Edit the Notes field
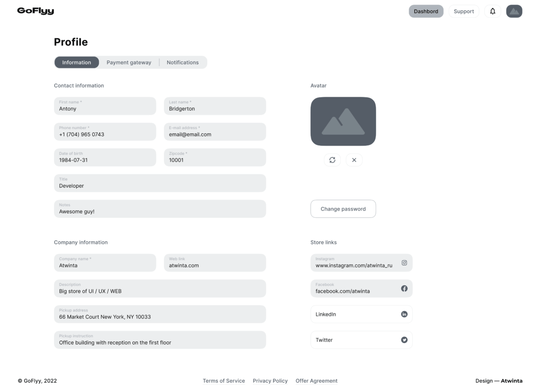This screenshot has width=540, height=392. tap(160, 209)
